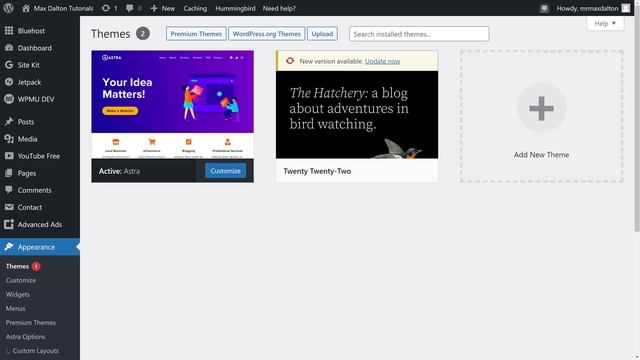Click the Add New Theme label
Image resolution: width=640 pixels, height=360 pixels.
(541, 155)
